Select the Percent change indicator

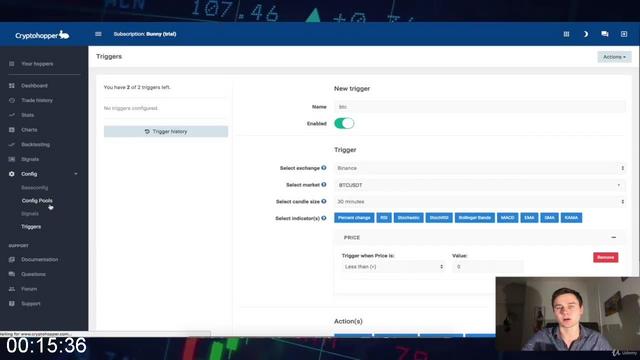[x=354, y=218]
